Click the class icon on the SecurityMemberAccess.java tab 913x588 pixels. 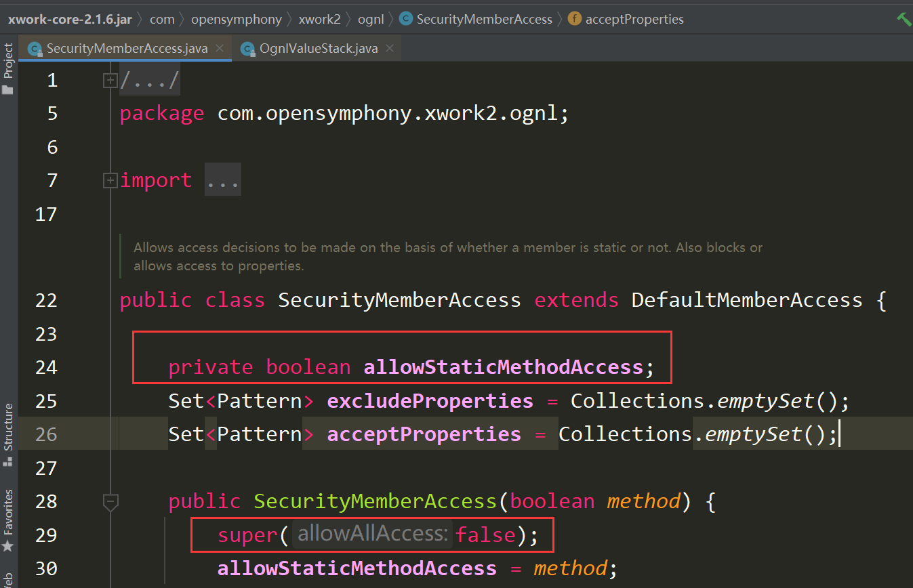[x=35, y=49]
